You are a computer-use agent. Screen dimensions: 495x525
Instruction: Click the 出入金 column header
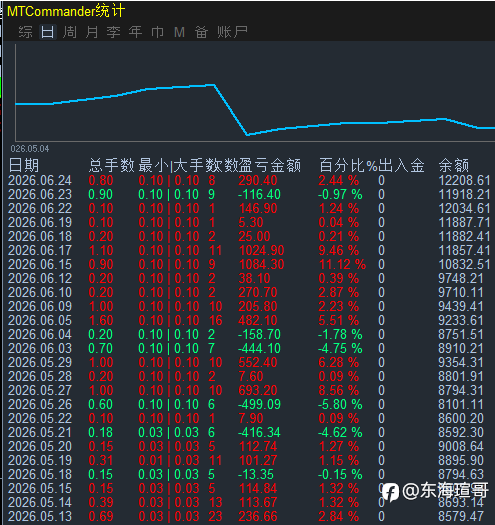point(401,165)
